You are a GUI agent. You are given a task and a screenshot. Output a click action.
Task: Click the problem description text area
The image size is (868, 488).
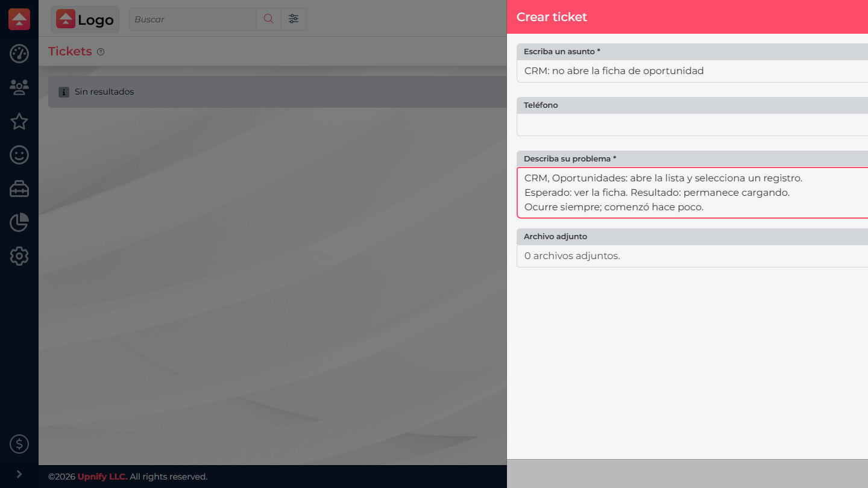[692, 193]
